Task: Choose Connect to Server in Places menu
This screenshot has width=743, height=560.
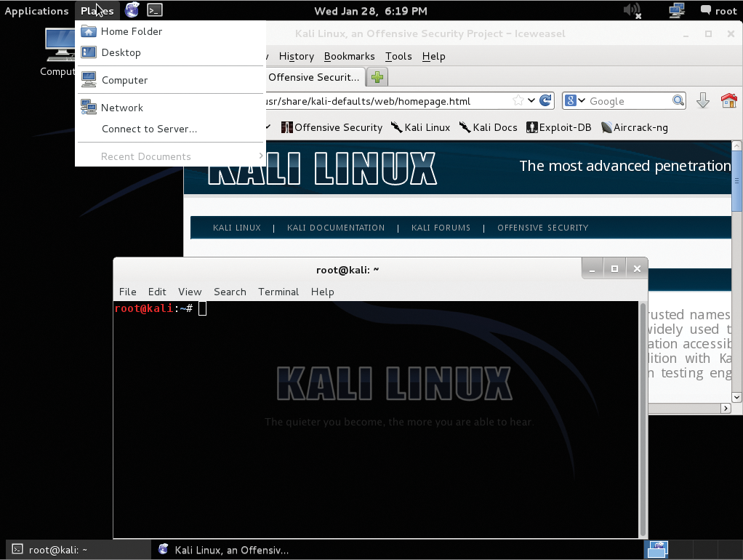Action: pos(149,129)
